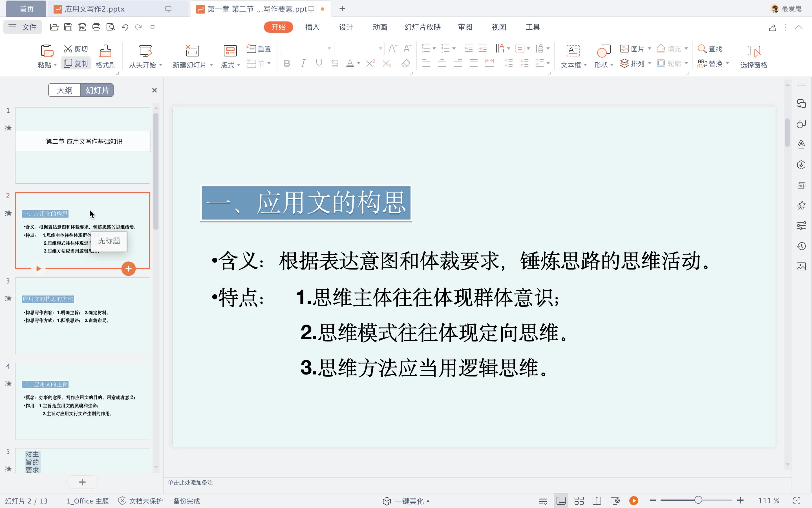Open the 设计 ribbon tab
This screenshot has width=812, height=508.
tap(346, 27)
